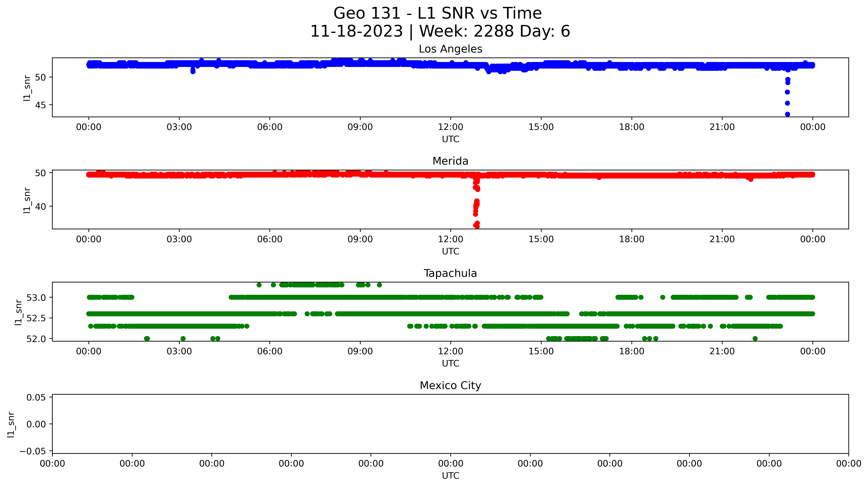Click the '06:00' tick under Merida plot
The image size is (868, 487).
click(270, 240)
